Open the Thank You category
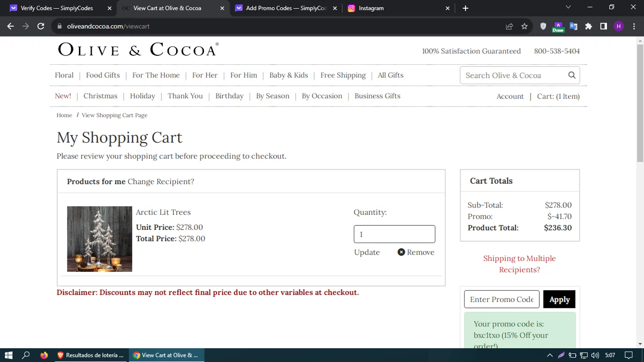The width and height of the screenshot is (644, 362). 185,96
